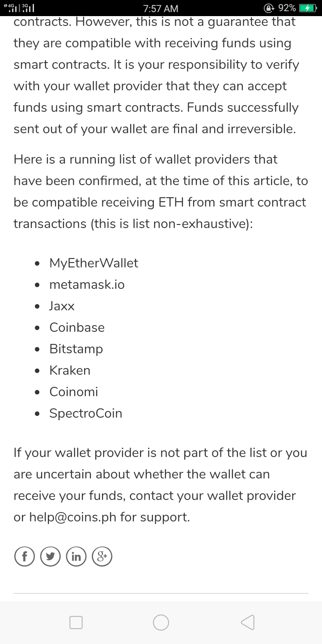322x644 pixels.
Task: Select the metamask.io list entry
Action: click(87, 284)
